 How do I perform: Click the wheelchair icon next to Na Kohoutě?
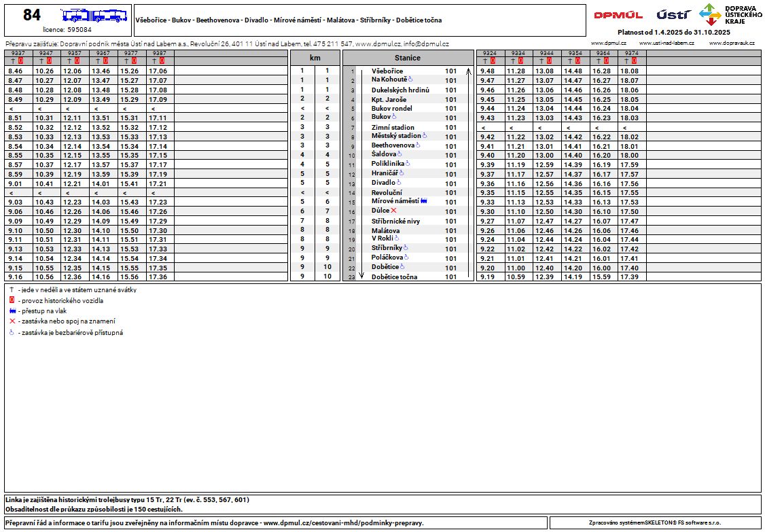pos(410,79)
